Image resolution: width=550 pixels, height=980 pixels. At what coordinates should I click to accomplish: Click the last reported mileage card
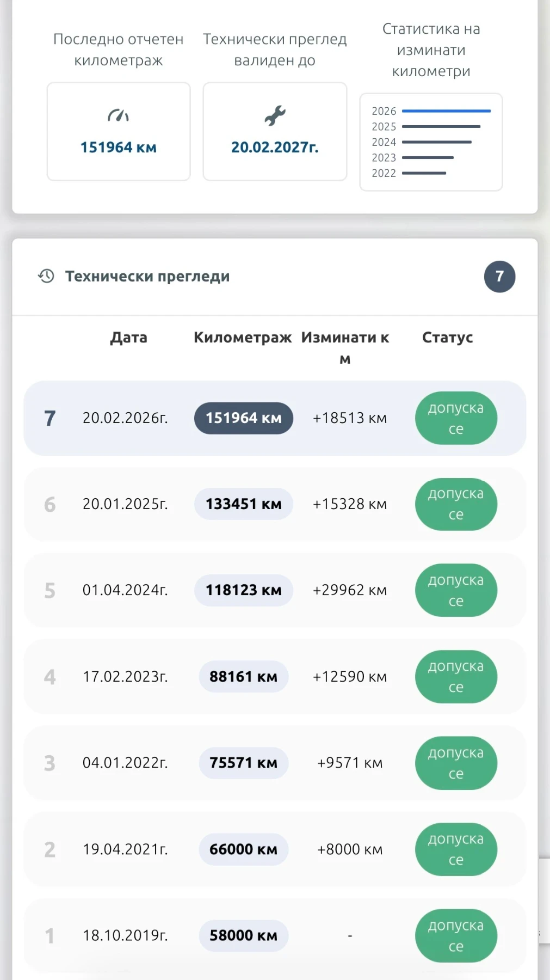tap(119, 132)
